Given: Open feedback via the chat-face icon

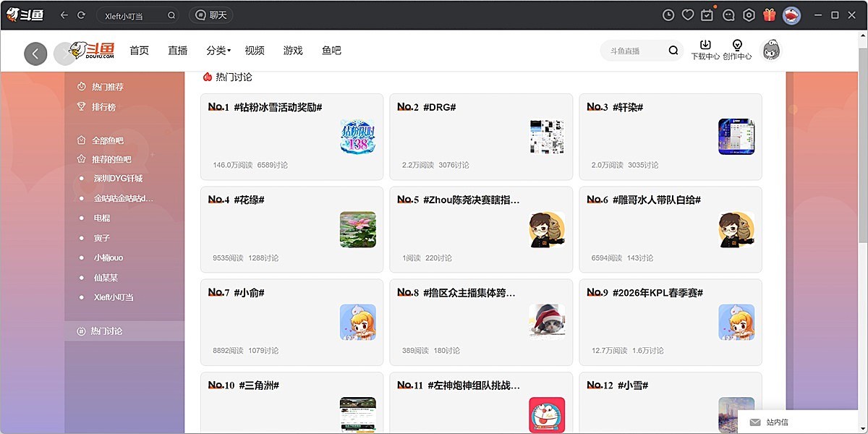Looking at the screenshot, I should click(728, 14).
